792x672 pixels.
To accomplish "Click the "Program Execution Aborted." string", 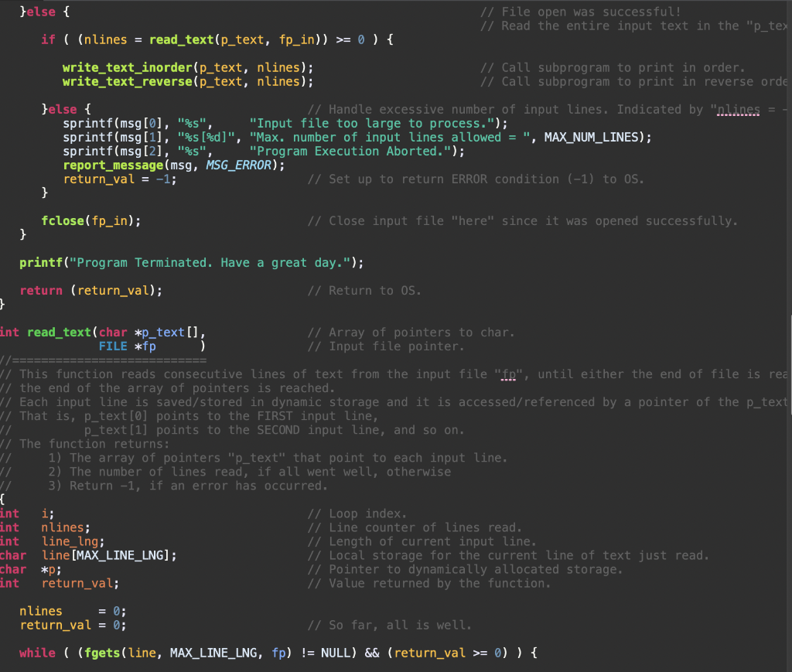I will (x=350, y=152).
